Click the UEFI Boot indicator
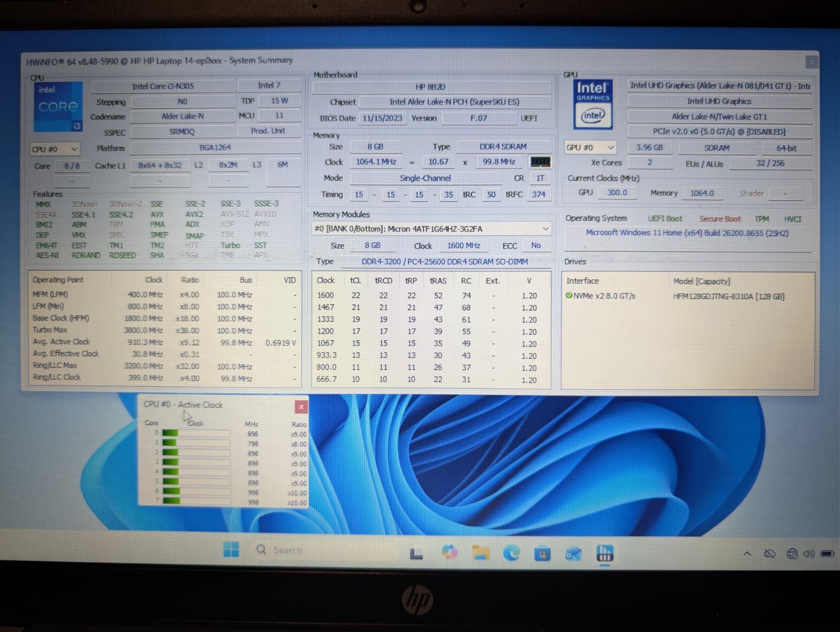Viewport: 840px width, 632px height. point(665,219)
